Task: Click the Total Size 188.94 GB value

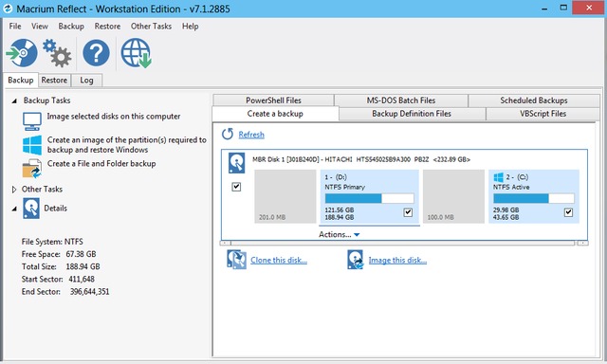Action: click(x=83, y=266)
